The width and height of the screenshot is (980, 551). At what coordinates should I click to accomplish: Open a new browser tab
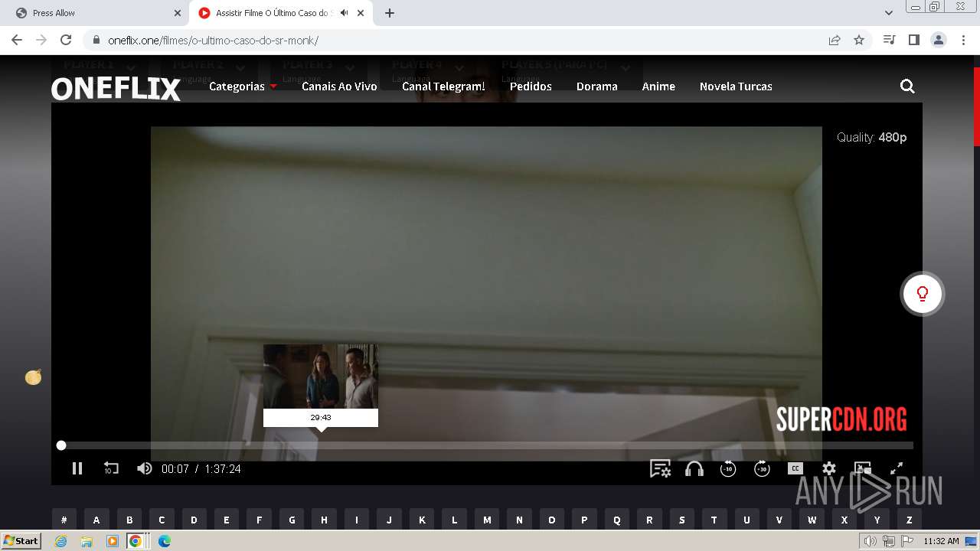point(390,13)
